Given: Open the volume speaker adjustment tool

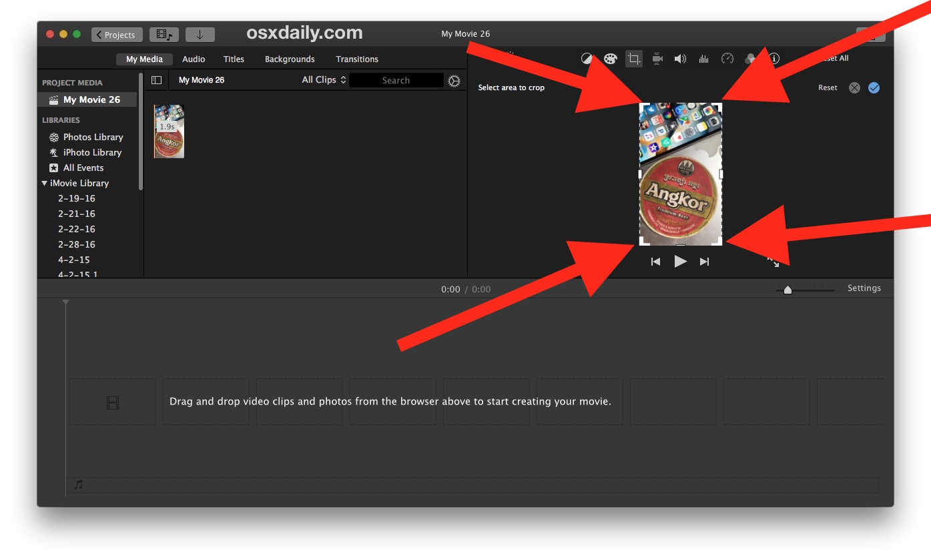Looking at the screenshot, I should point(680,59).
